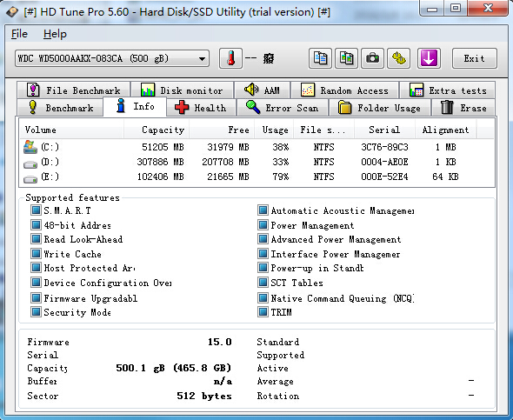513x420 pixels.
Task: Open the File menu
Action: [x=19, y=34]
